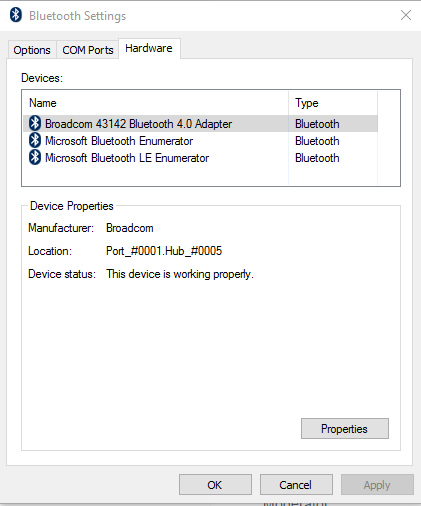Click Bluetooth icon beside Broadcom 43142 adapter
This screenshot has width=421, height=506.
tap(35, 123)
